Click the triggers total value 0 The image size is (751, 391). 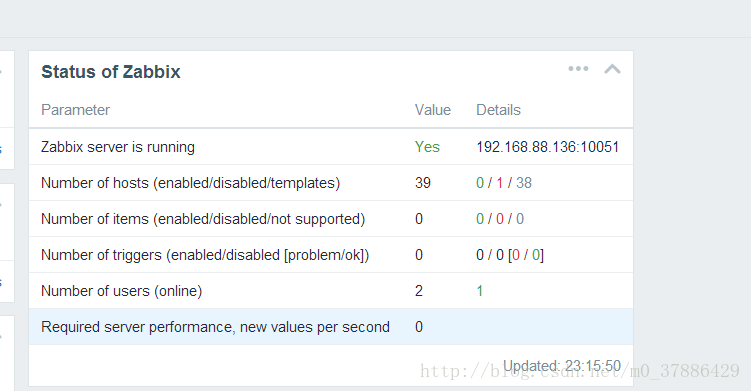click(x=419, y=254)
